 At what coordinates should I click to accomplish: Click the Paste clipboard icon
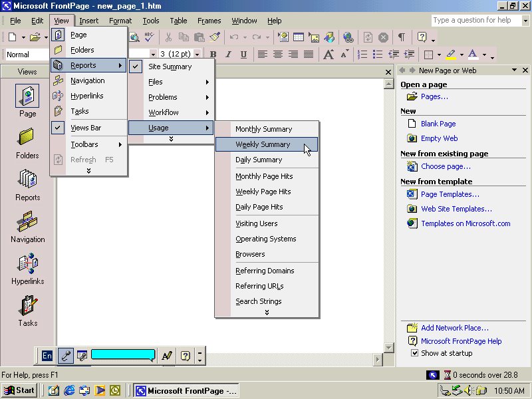pos(199,37)
